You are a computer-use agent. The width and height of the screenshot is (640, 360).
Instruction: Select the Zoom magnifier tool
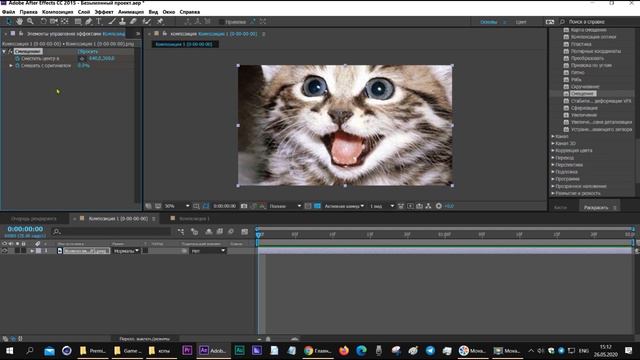pos(30,22)
